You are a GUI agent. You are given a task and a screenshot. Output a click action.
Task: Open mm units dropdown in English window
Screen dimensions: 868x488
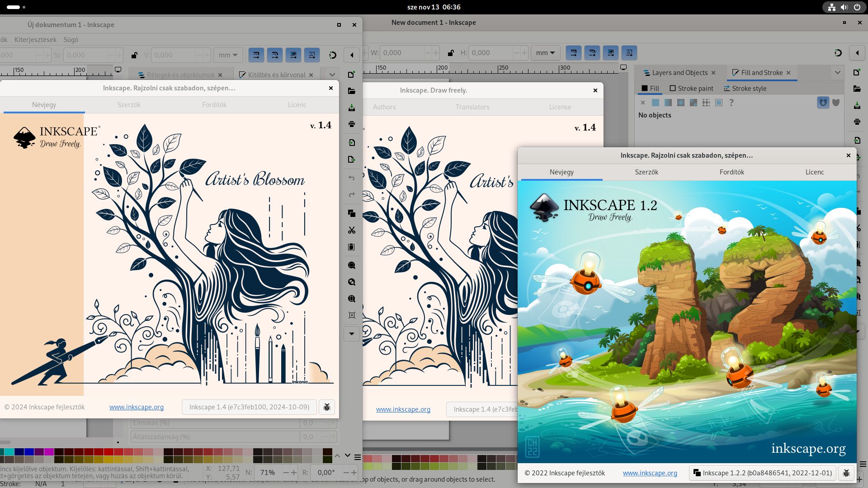tap(545, 53)
